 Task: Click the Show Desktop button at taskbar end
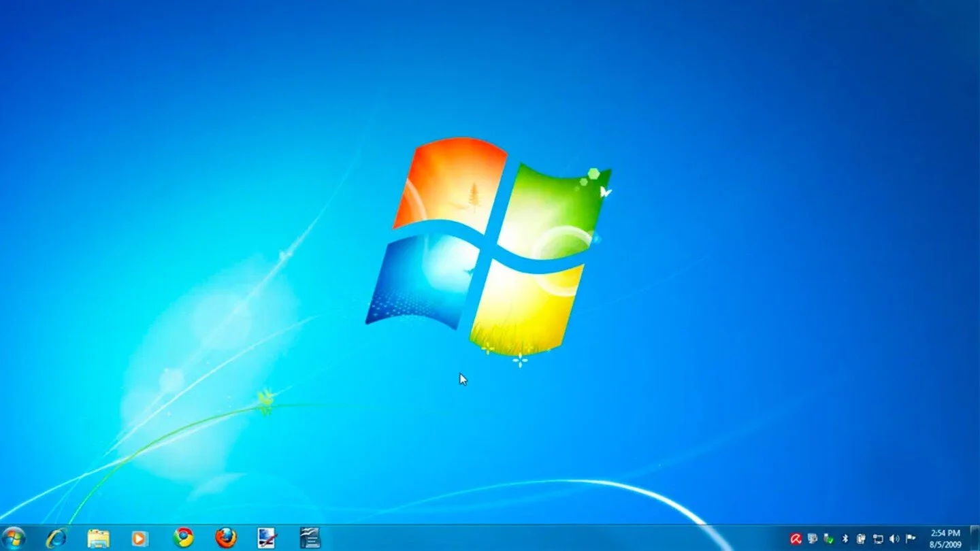[x=975, y=538]
